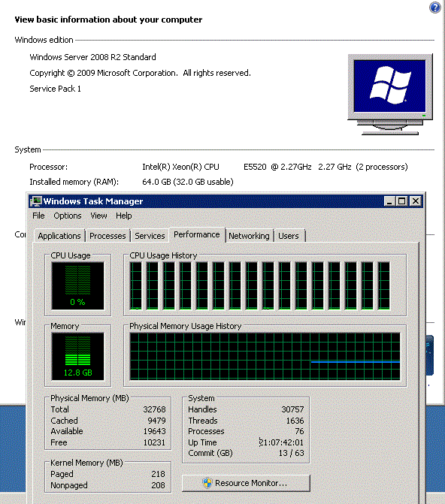
Task: Click the Service Pack 1 text
Action: coord(55,89)
